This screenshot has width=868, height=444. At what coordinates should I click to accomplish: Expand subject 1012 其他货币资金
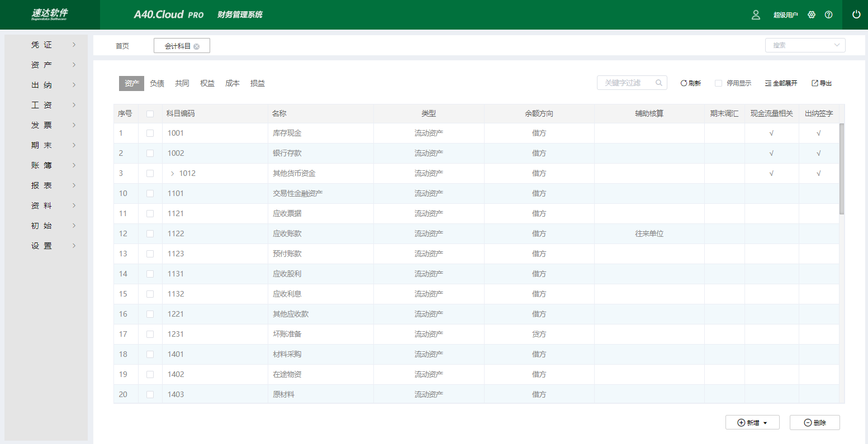click(172, 173)
